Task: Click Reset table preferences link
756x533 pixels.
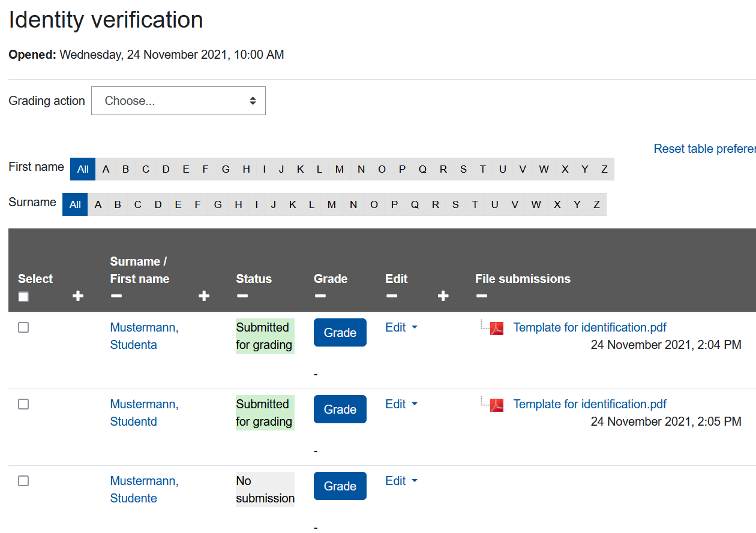Action: (704, 149)
